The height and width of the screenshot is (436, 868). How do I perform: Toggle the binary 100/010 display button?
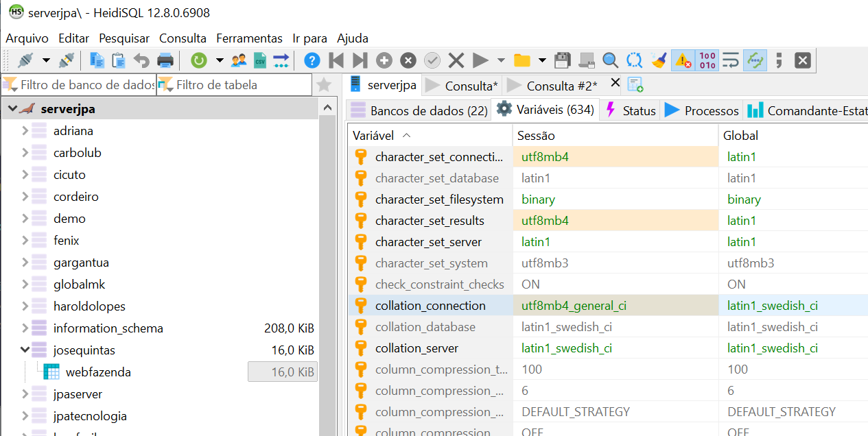707,60
